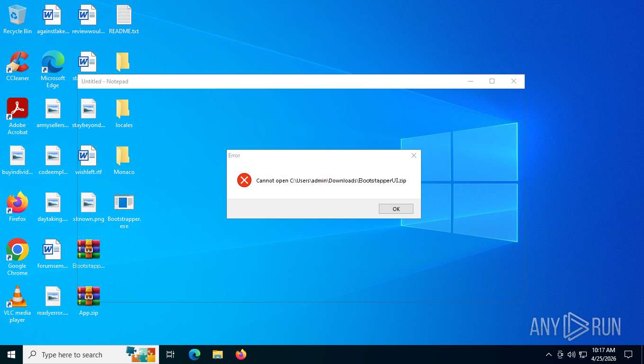
Task: Select the wishleft.rtf document
Action: 88,161
